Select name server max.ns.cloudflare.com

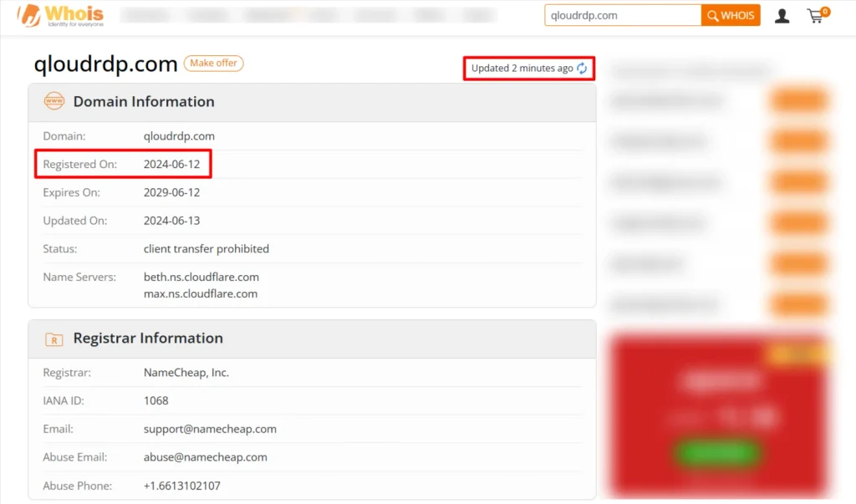[201, 293]
